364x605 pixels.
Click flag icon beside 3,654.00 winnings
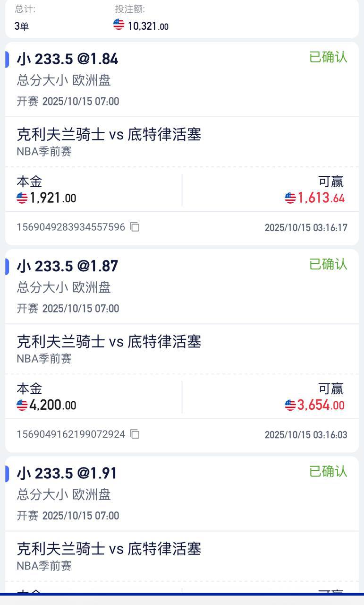tap(290, 405)
